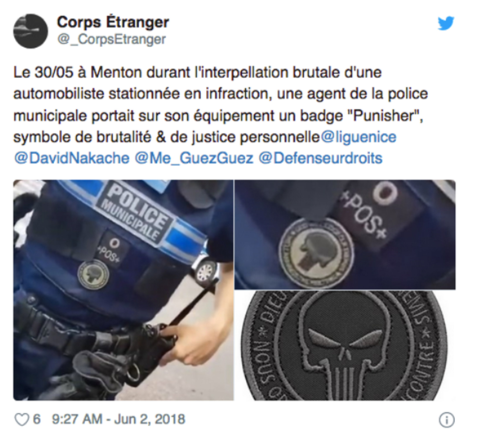View the zoomed badge photo with POS patch
Screen dimensions: 480x448
pyautogui.click(x=345, y=235)
